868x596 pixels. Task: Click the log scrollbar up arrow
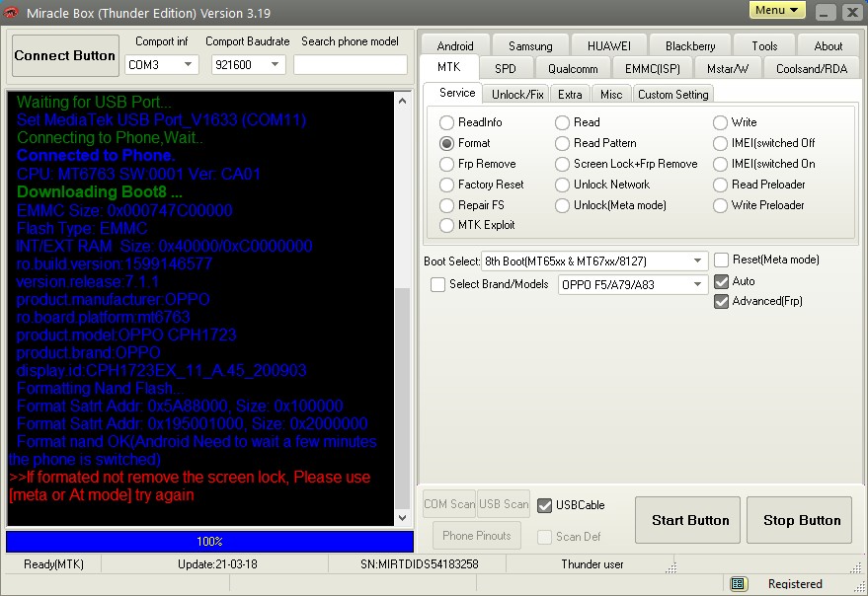403,101
